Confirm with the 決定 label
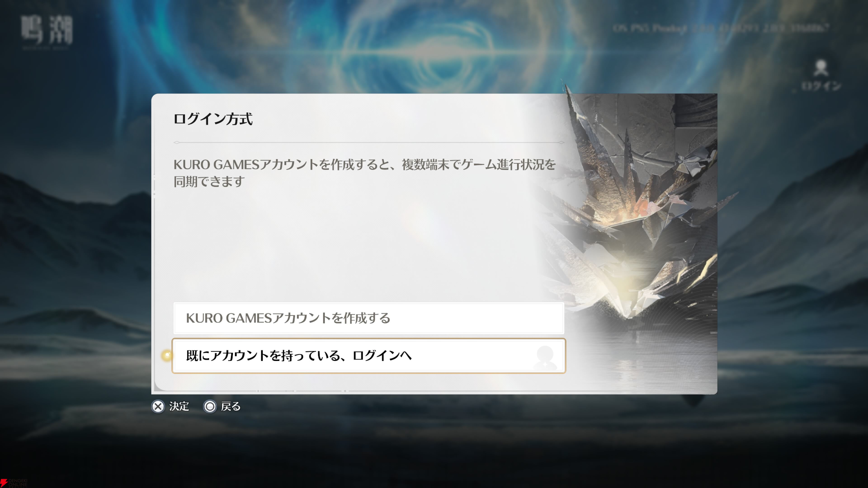Image resolution: width=868 pixels, height=488 pixels. click(x=179, y=406)
